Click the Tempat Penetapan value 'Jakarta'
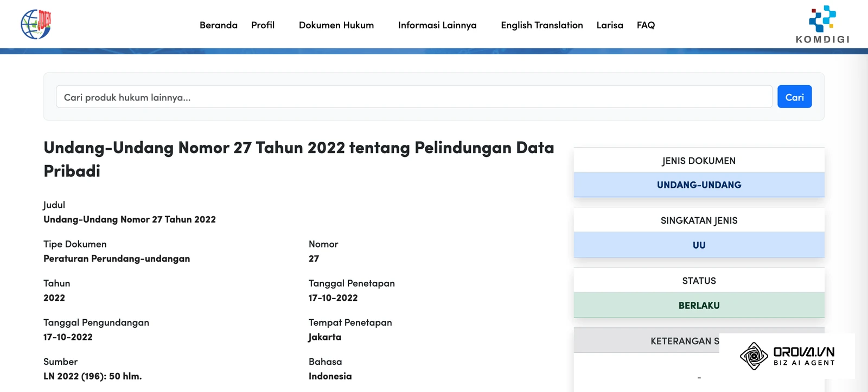The height and width of the screenshot is (392, 868). click(325, 337)
